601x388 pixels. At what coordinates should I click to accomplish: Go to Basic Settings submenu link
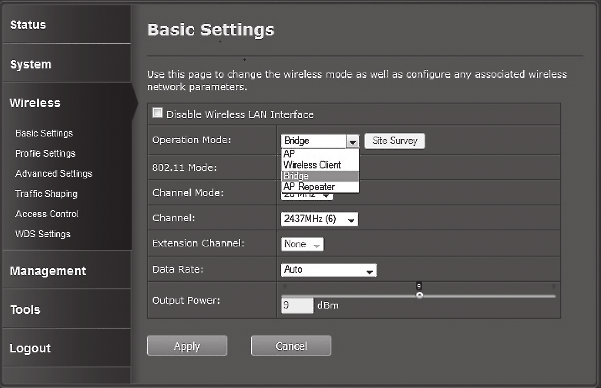coord(44,133)
